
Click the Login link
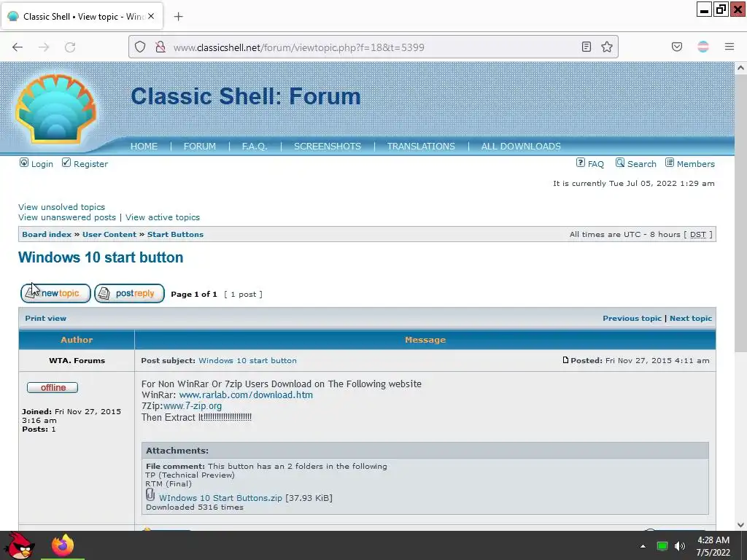pos(42,164)
